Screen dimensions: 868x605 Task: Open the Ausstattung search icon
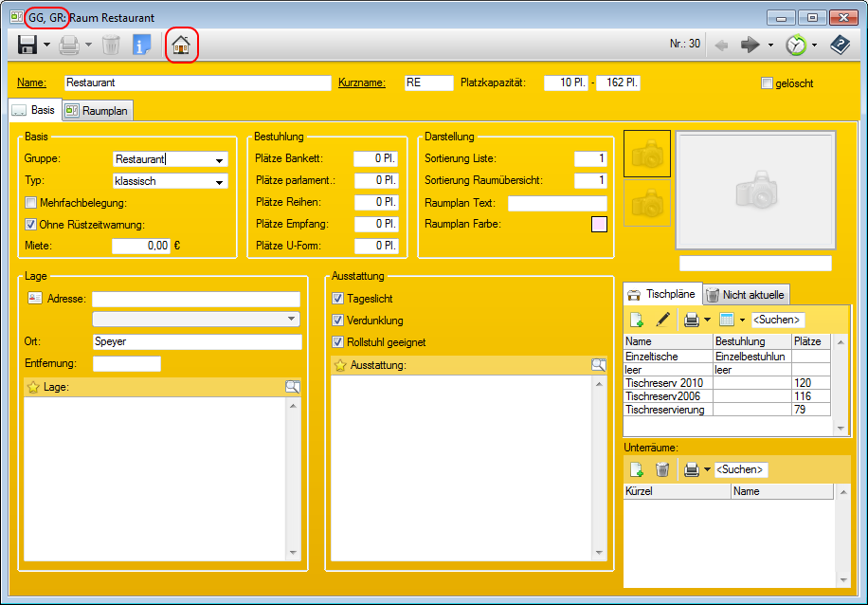[598, 365]
